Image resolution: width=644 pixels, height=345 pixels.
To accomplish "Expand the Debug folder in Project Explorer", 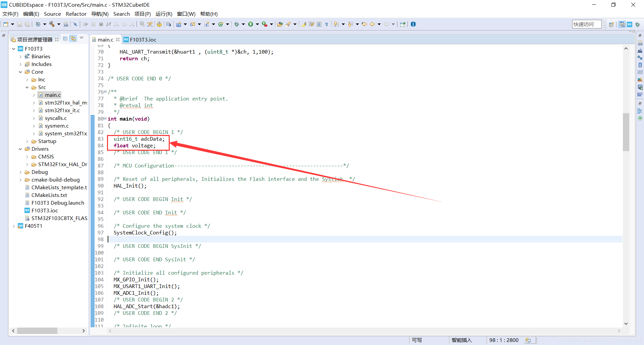I will coord(21,172).
